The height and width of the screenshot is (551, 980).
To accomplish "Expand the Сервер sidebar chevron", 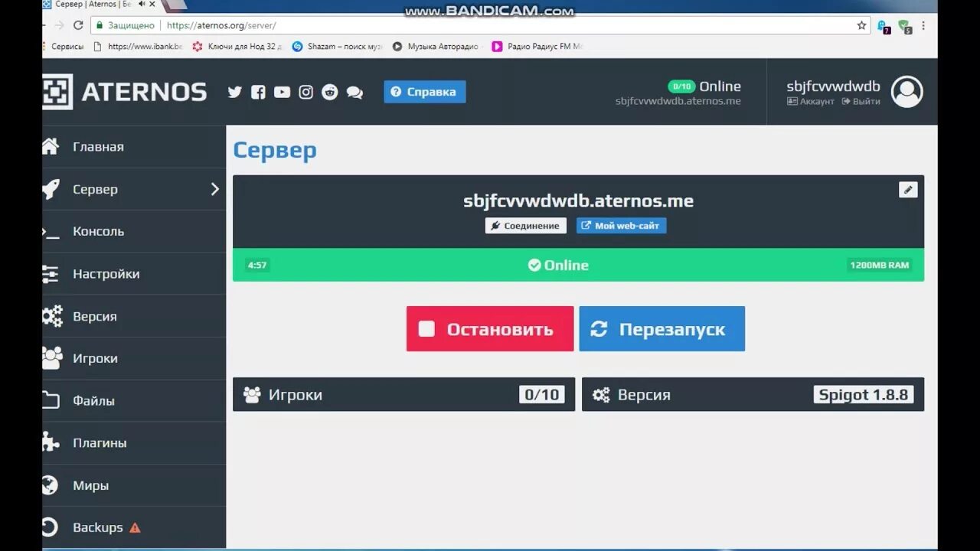I will tap(215, 189).
